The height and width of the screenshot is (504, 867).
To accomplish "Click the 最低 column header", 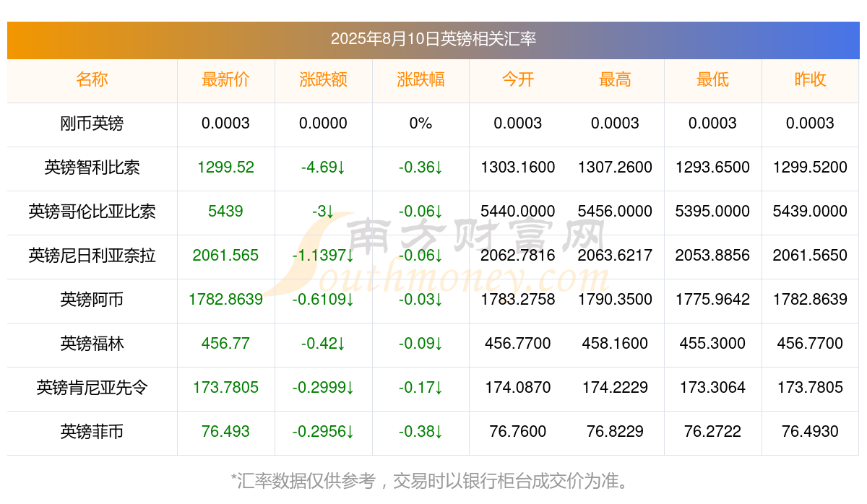I will 712,79.
